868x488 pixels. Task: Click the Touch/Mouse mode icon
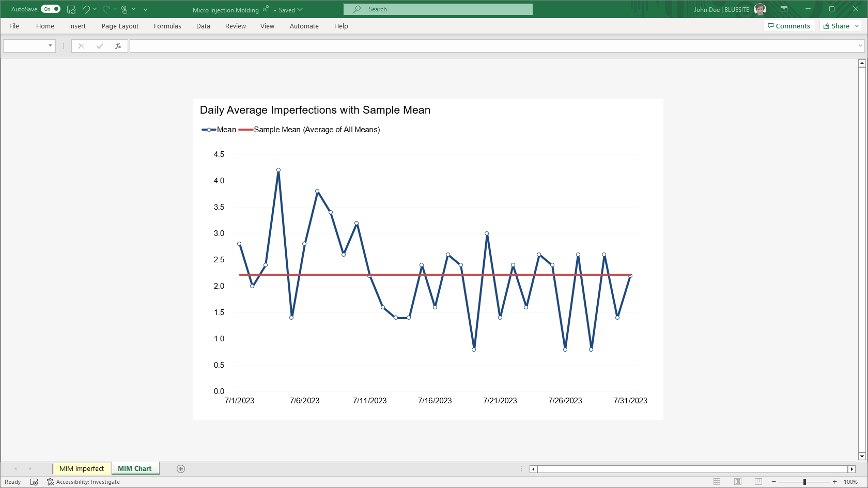coord(124,9)
